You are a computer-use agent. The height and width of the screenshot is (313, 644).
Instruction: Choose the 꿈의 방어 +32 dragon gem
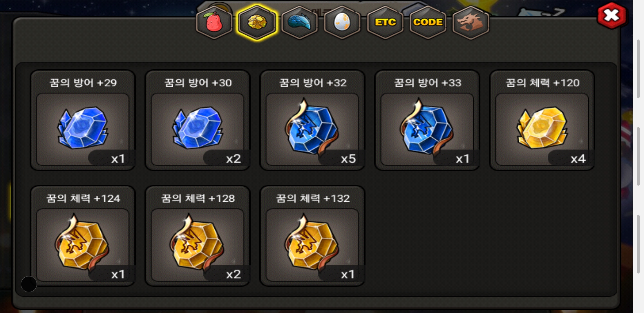pos(312,120)
